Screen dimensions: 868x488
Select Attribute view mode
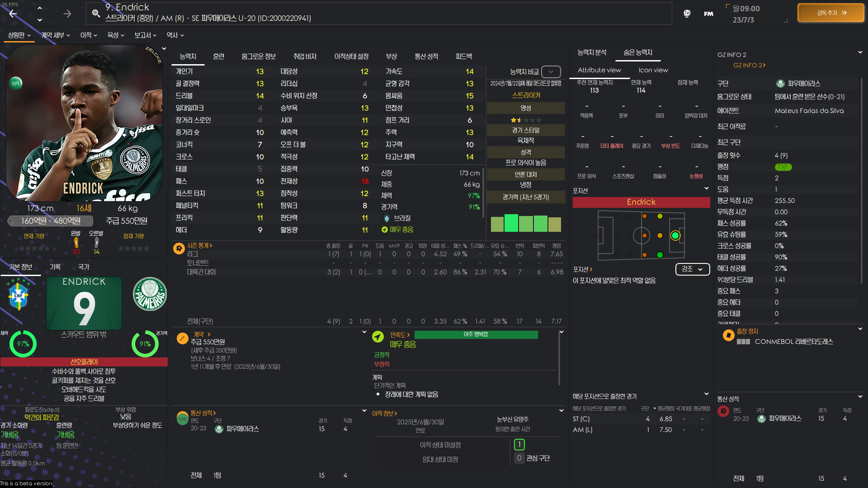[x=599, y=70]
